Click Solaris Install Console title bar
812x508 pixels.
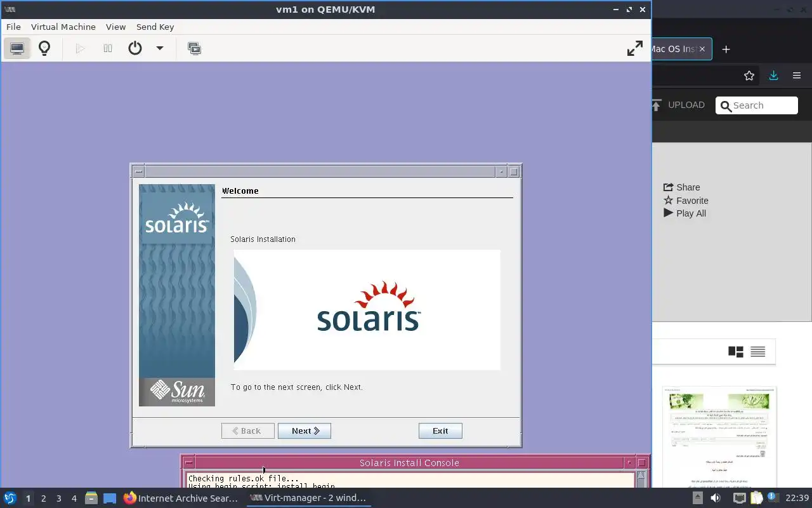coord(409,463)
